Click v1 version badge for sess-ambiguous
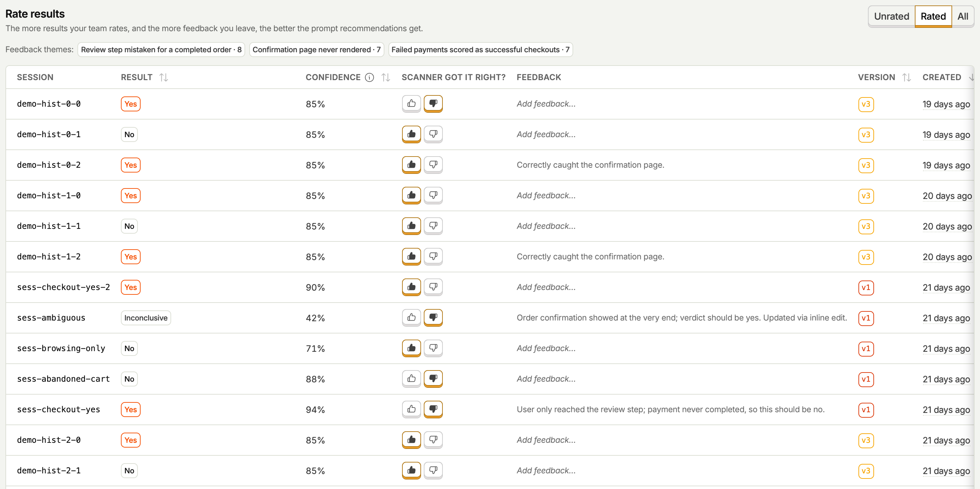This screenshot has width=980, height=489. (x=866, y=318)
